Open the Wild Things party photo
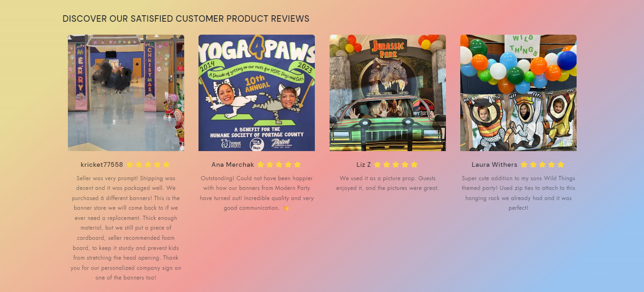The height and width of the screenshot is (292, 644). tap(518, 93)
